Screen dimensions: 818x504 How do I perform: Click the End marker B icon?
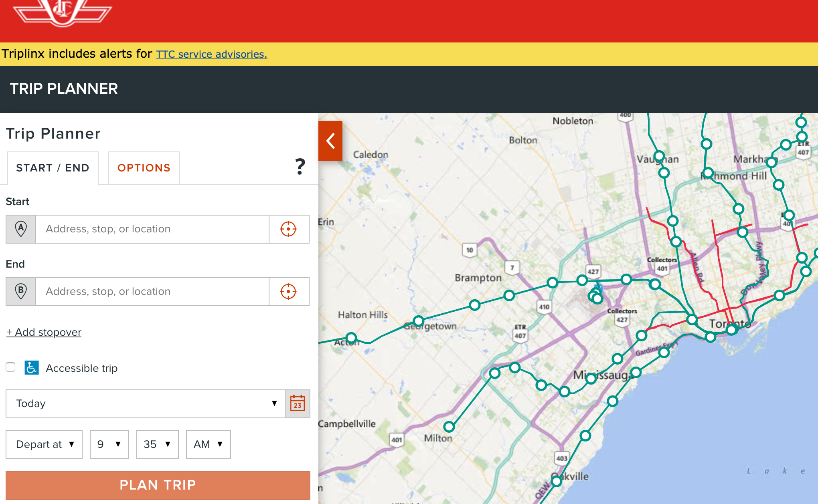21,292
